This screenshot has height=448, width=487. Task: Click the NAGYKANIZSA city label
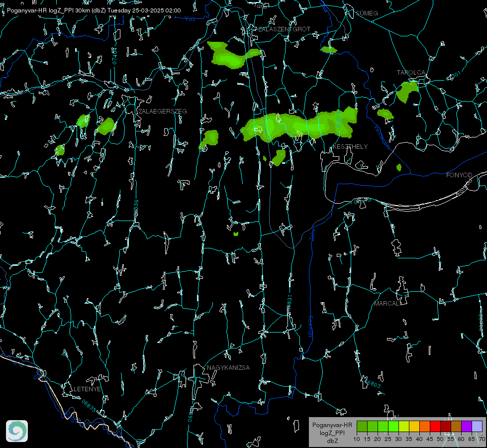228,367
